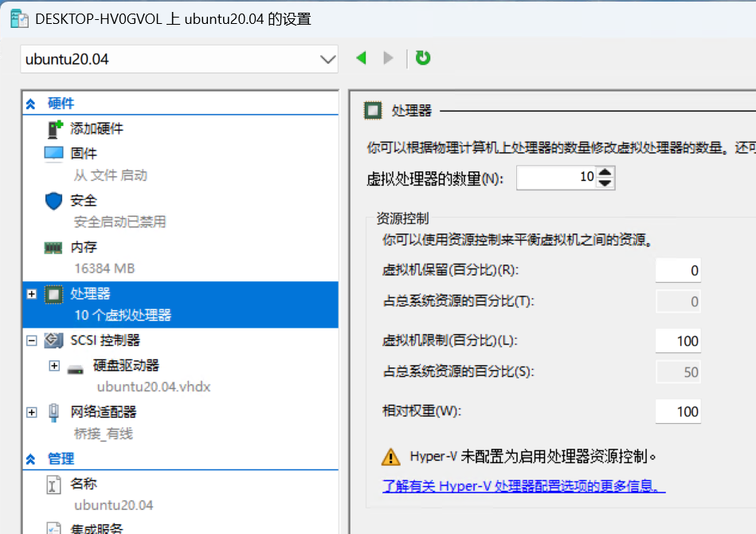Click the 16384 MB memory value
The width and height of the screenshot is (756, 534).
coord(104,269)
